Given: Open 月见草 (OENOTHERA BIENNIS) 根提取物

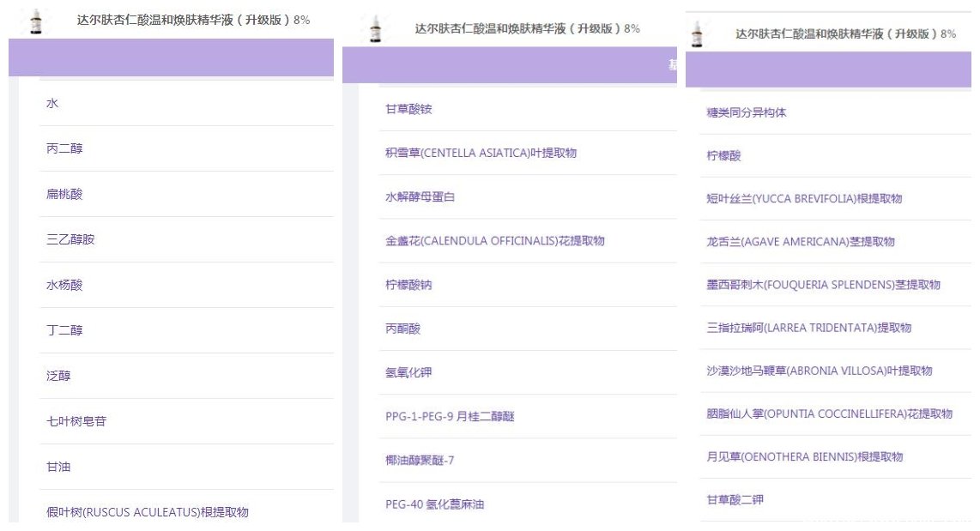Looking at the screenshot, I should 803,456.
